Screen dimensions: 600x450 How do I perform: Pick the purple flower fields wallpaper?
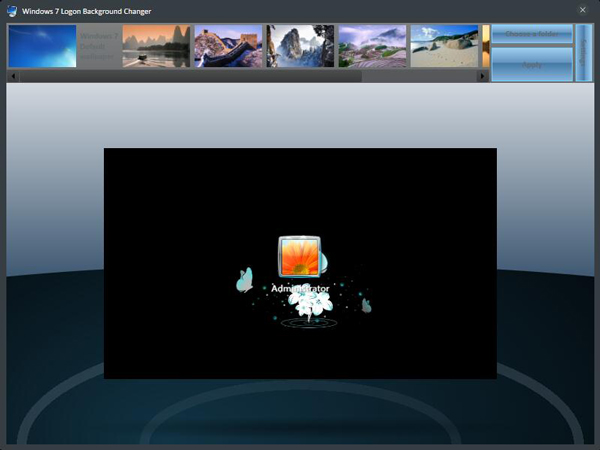(372, 46)
